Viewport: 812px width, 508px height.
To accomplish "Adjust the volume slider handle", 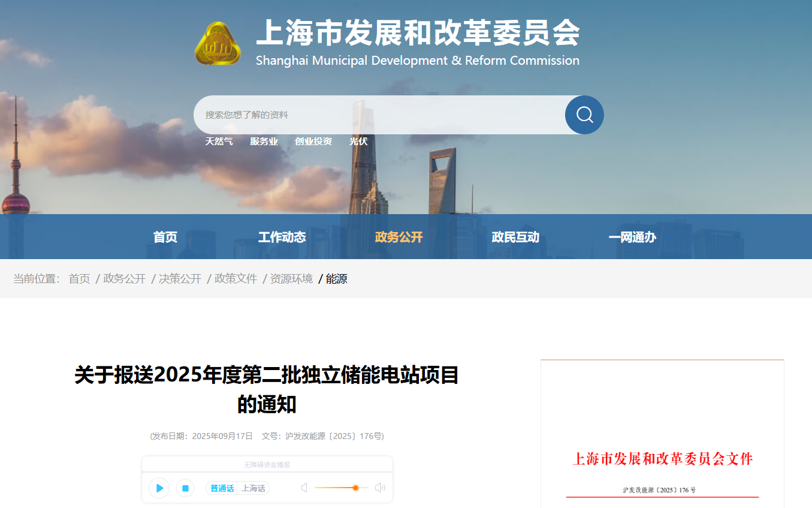I will pyautogui.click(x=355, y=488).
